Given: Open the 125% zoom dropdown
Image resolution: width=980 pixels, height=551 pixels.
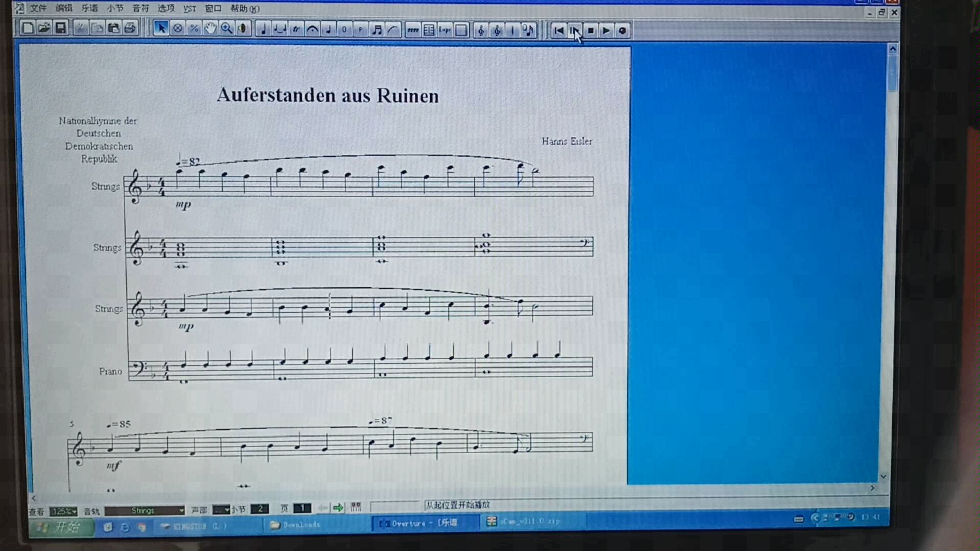Looking at the screenshot, I should [x=63, y=511].
